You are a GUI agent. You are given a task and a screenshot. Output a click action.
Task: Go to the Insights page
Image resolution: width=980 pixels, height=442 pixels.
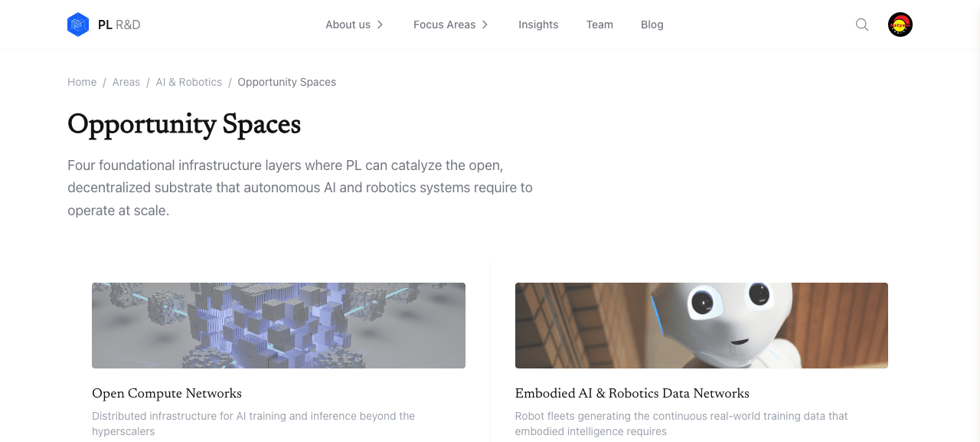(x=538, y=25)
